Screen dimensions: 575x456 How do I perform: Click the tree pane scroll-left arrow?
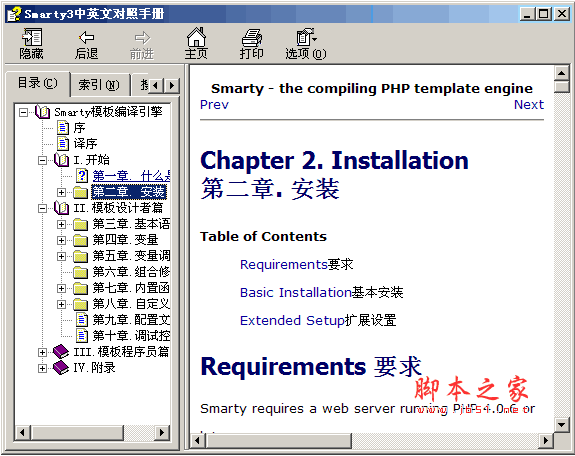pos(23,433)
